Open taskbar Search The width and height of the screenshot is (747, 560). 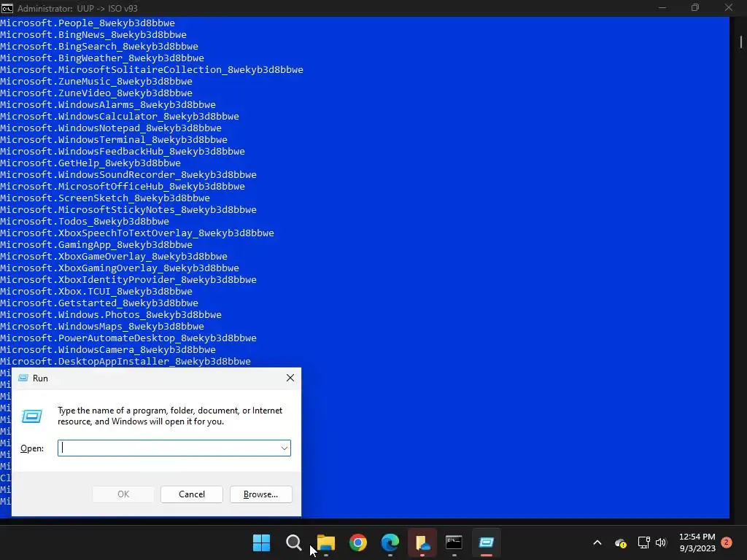click(x=293, y=542)
